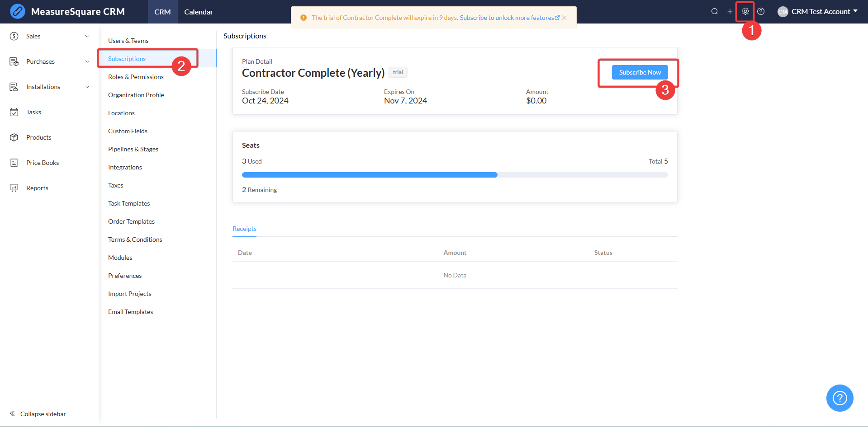The height and width of the screenshot is (427, 868).
Task: Open the search magnifier icon
Action: (x=715, y=11)
